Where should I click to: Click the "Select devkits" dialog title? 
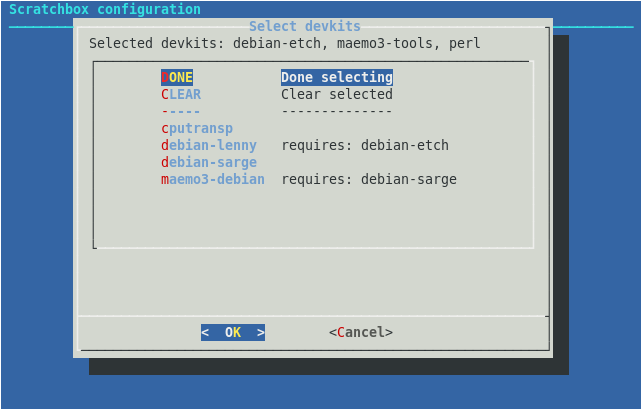(x=304, y=27)
